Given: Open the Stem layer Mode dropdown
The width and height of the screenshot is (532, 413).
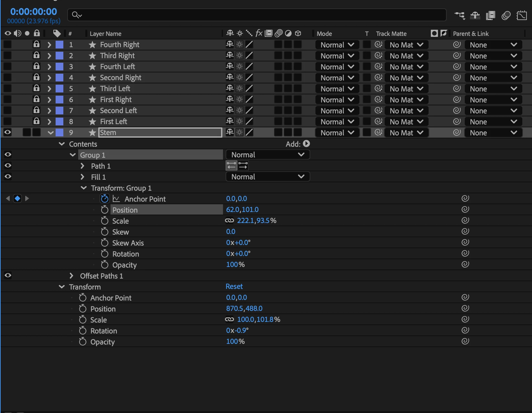Looking at the screenshot, I should (337, 132).
